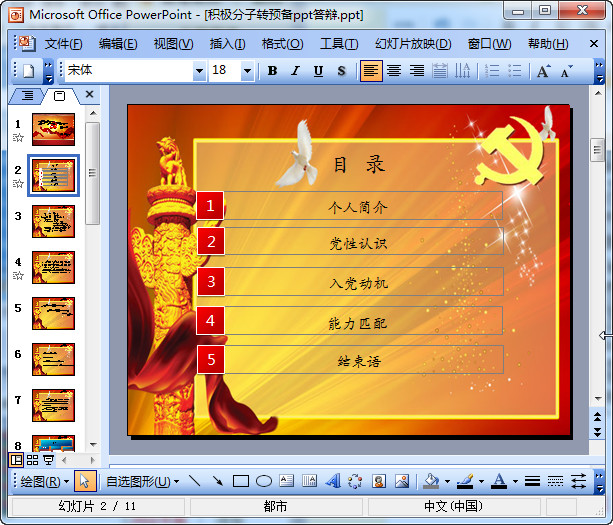Select the Arrow drawing tool
This screenshot has width=613, height=525.
tap(217, 481)
